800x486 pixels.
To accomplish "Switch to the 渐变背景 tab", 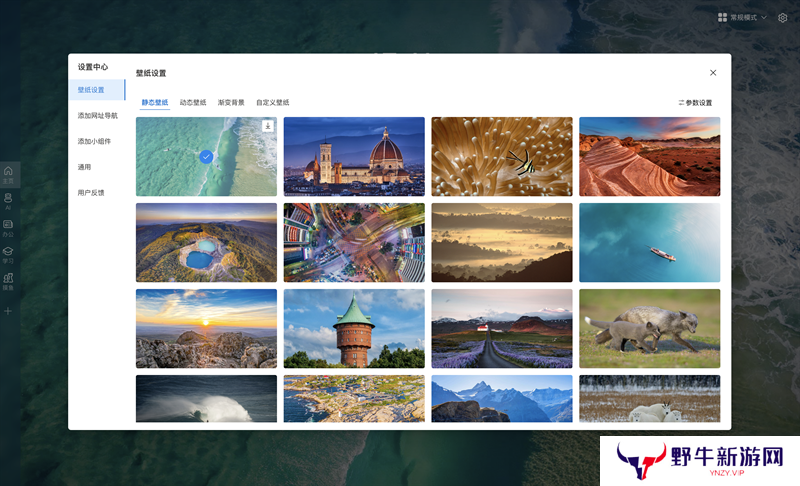I will (x=231, y=102).
